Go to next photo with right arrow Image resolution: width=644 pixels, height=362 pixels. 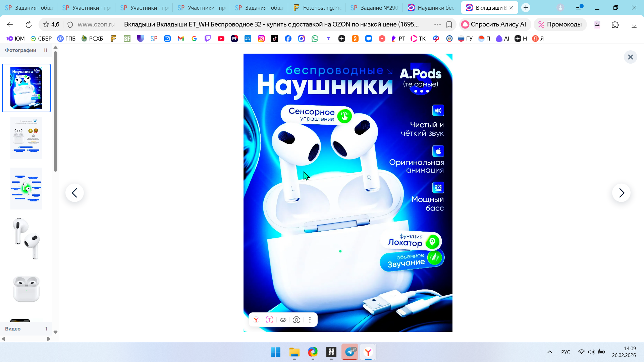click(621, 193)
